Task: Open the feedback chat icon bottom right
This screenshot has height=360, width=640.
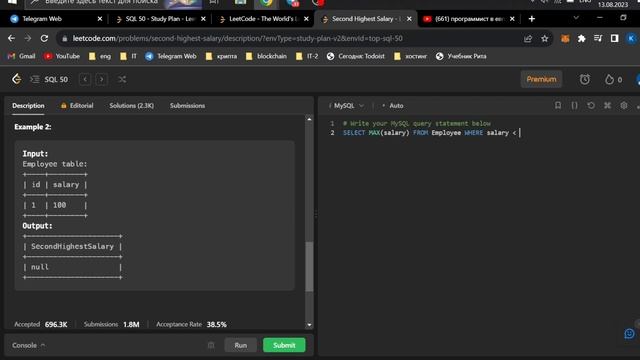Action: (x=629, y=334)
